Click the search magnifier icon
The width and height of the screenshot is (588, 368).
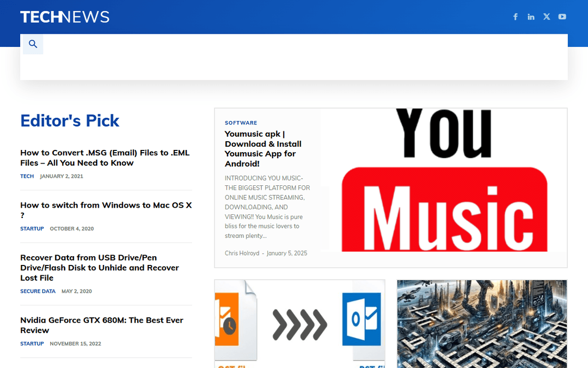coord(33,44)
